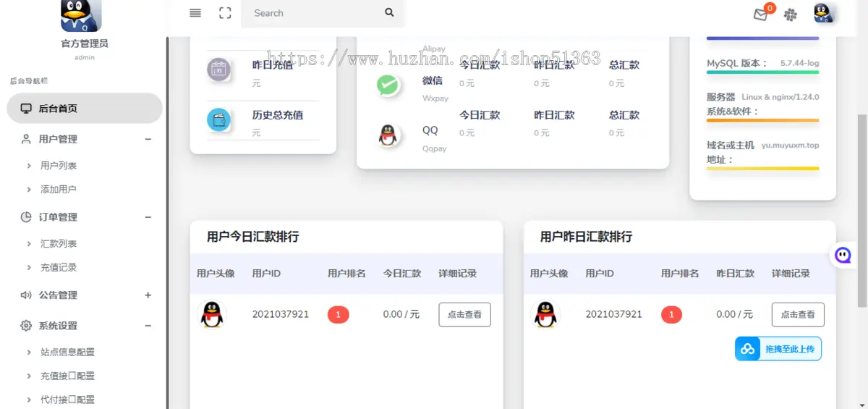Click the cloud icon on upload button
The height and width of the screenshot is (409, 868).
pyautogui.click(x=748, y=349)
